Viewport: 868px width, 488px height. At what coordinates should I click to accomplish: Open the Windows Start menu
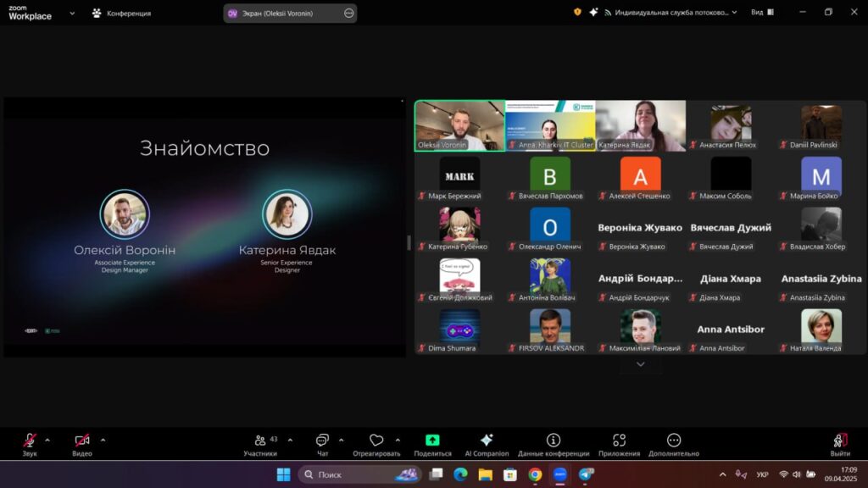(283, 474)
